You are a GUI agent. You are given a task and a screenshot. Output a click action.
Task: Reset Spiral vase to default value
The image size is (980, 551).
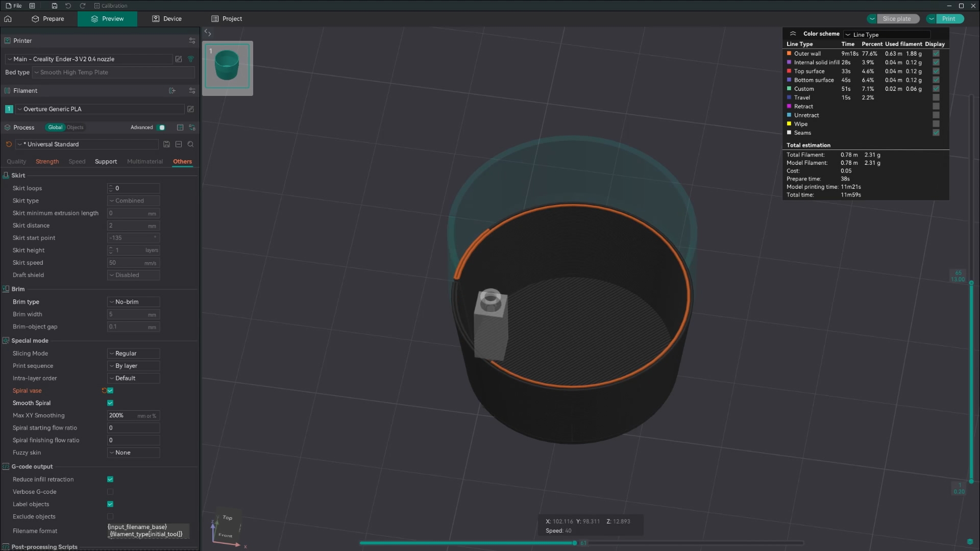click(x=104, y=391)
